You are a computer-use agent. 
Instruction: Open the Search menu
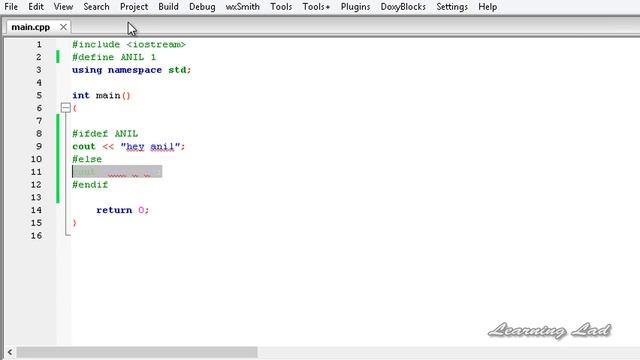pyautogui.click(x=96, y=7)
